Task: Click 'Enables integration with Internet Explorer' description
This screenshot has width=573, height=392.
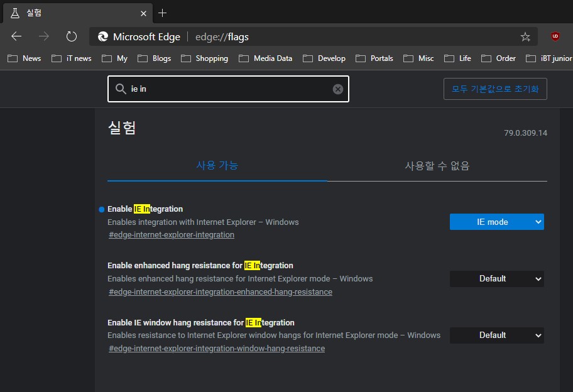Action: pos(203,222)
